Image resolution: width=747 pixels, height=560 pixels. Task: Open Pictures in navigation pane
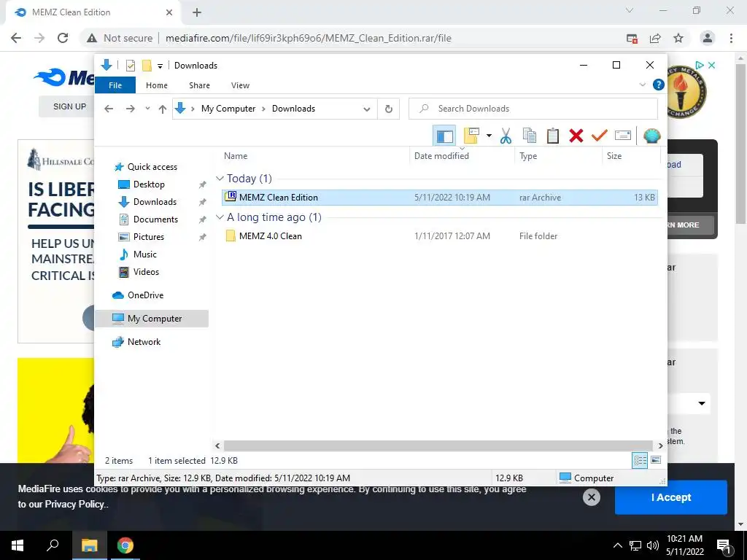click(148, 237)
